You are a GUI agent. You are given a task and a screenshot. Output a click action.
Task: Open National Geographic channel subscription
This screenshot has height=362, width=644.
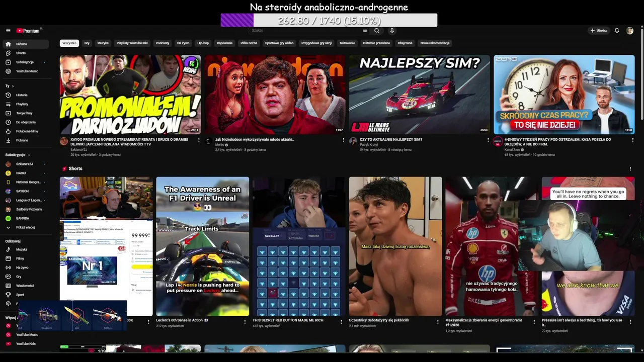(27, 182)
